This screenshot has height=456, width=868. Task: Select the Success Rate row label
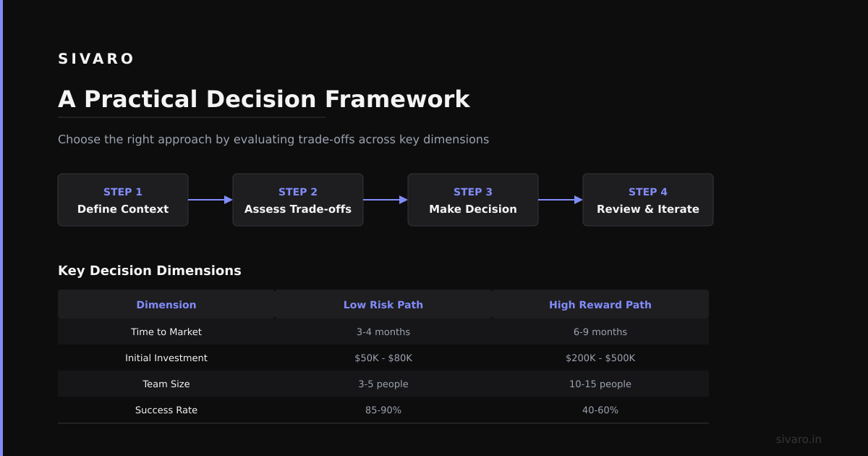pos(166,410)
